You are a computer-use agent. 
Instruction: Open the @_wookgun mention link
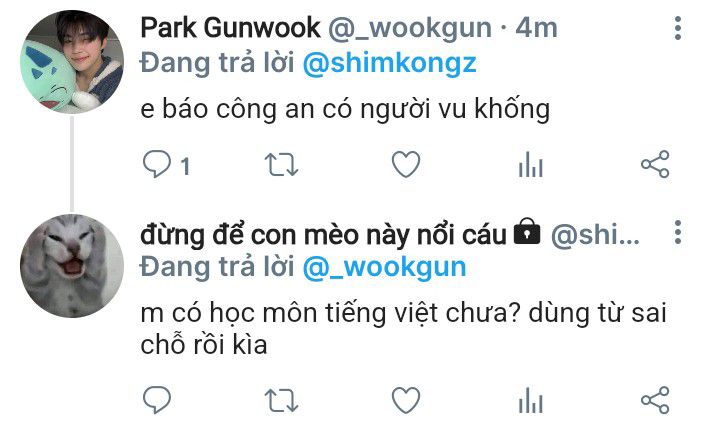(384, 267)
